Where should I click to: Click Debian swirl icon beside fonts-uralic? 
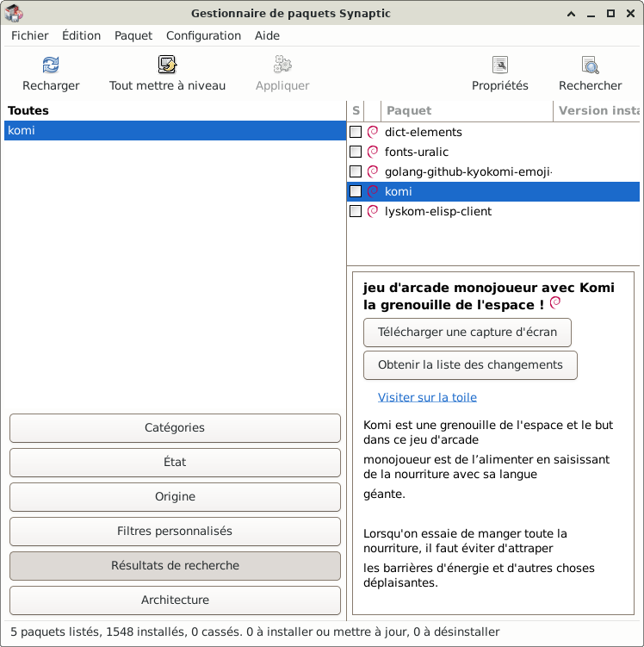click(x=373, y=152)
